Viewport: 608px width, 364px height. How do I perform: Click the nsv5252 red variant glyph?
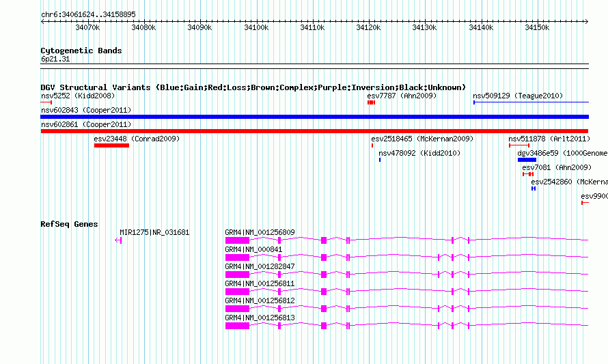46,102
